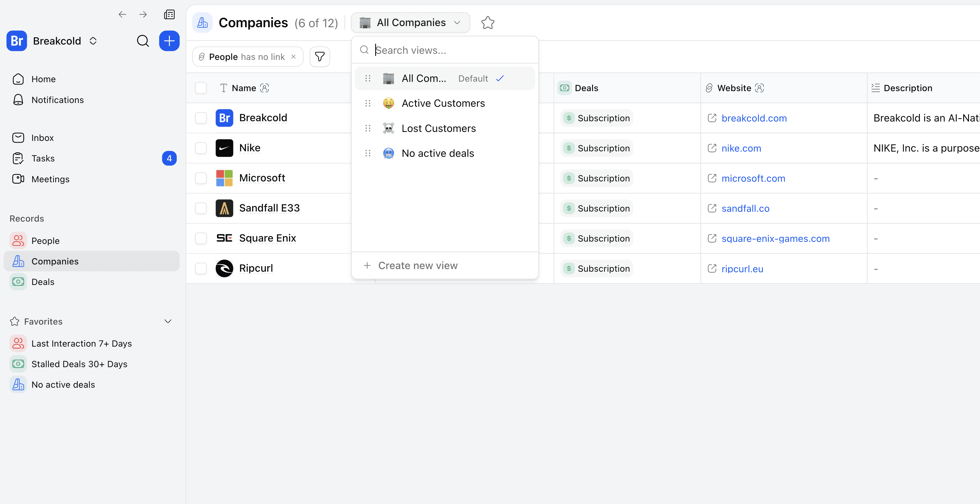Viewport: 980px width, 504px height.
Task: Switch to the No active deals view
Action: [437, 153]
